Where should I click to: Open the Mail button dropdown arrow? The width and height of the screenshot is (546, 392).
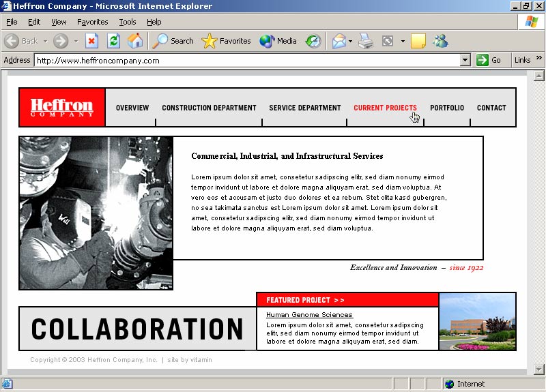[x=351, y=41]
